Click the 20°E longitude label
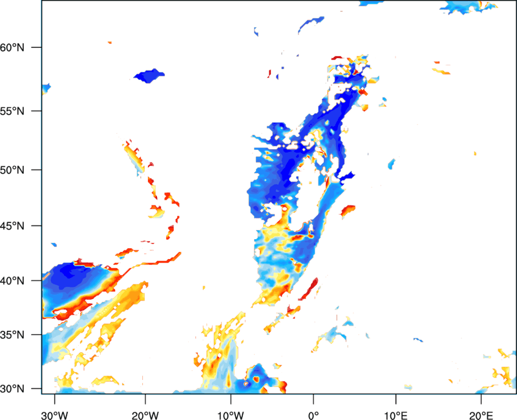 (x=481, y=415)
